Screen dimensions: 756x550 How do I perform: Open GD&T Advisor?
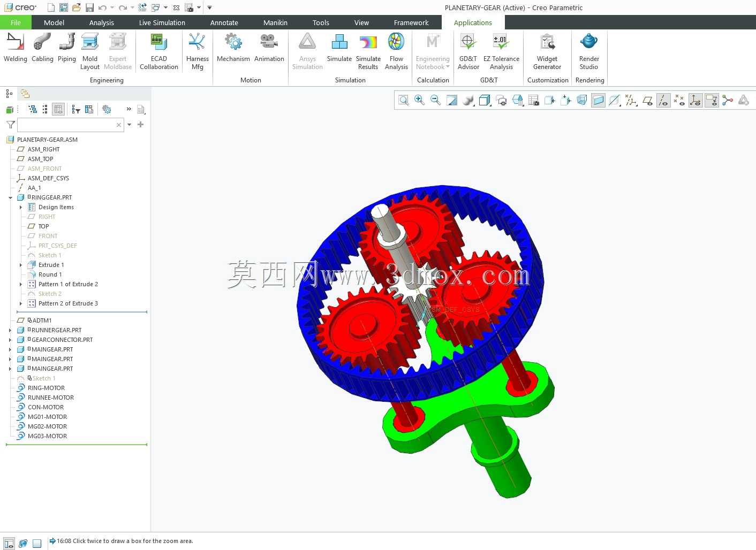point(468,51)
